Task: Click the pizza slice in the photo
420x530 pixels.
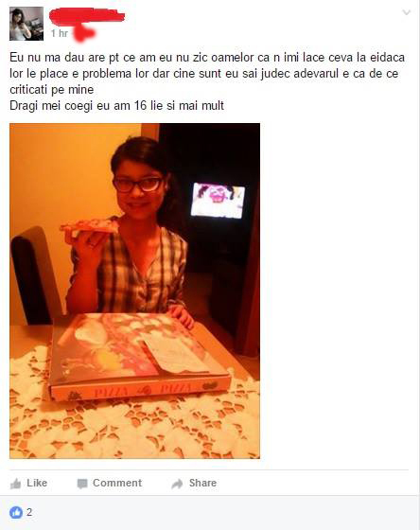Action: click(x=89, y=227)
